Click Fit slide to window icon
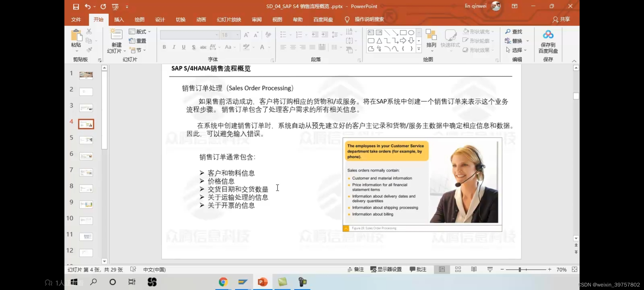The width and height of the screenshot is (644, 290). 574,269
